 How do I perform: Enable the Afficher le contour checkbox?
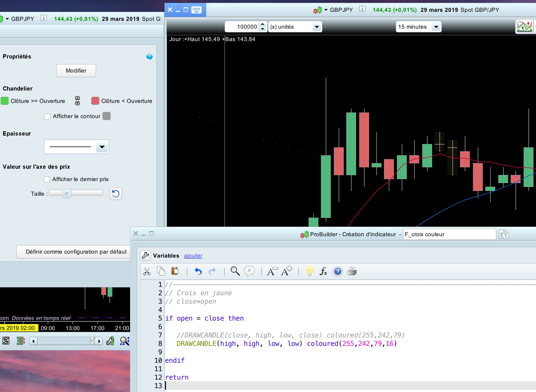pyautogui.click(x=48, y=116)
